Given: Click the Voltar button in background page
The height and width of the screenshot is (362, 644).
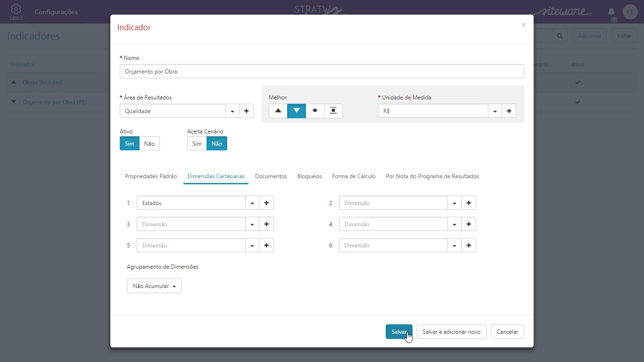Looking at the screenshot, I should (x=624, y=36).
